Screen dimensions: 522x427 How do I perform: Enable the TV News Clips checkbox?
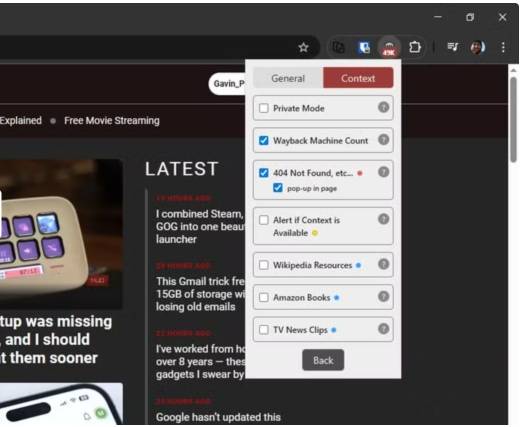point(264,330)
